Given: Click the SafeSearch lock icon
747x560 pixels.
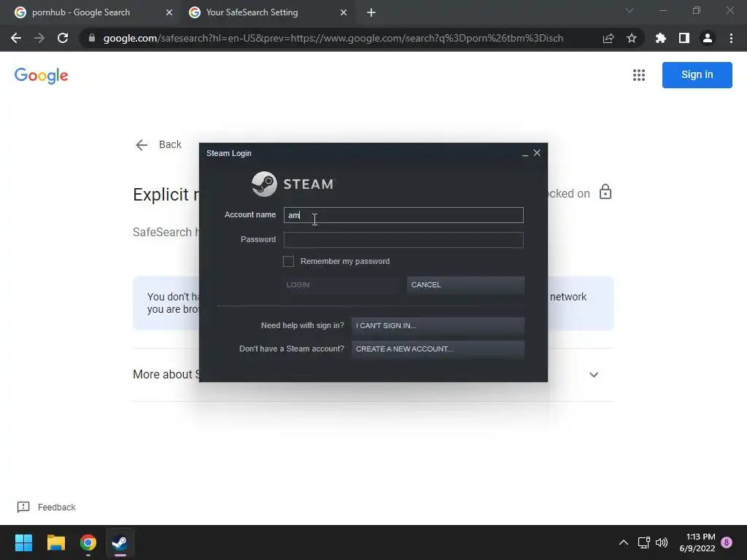Looking at the screenshot, I should [x=605, y=192].
